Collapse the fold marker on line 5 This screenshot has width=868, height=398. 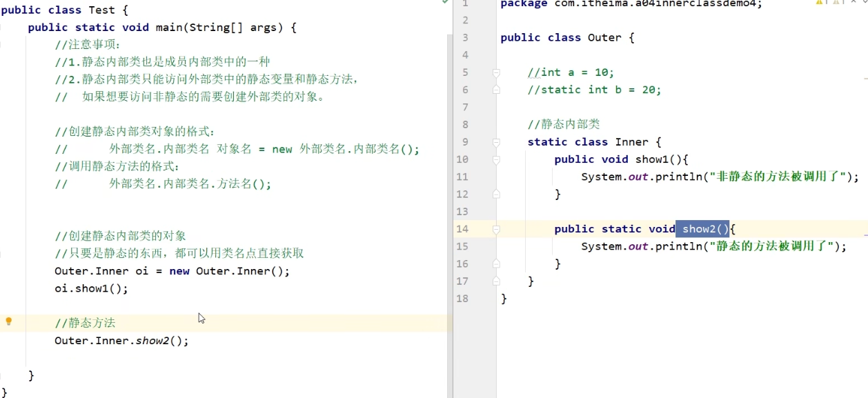pyautogui.click(x=496, y=72)
